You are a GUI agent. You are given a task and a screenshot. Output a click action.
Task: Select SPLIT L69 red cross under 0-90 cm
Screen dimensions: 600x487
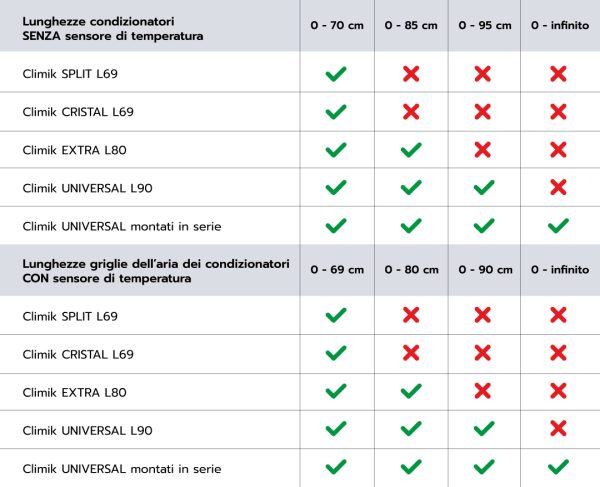[483, 316]
